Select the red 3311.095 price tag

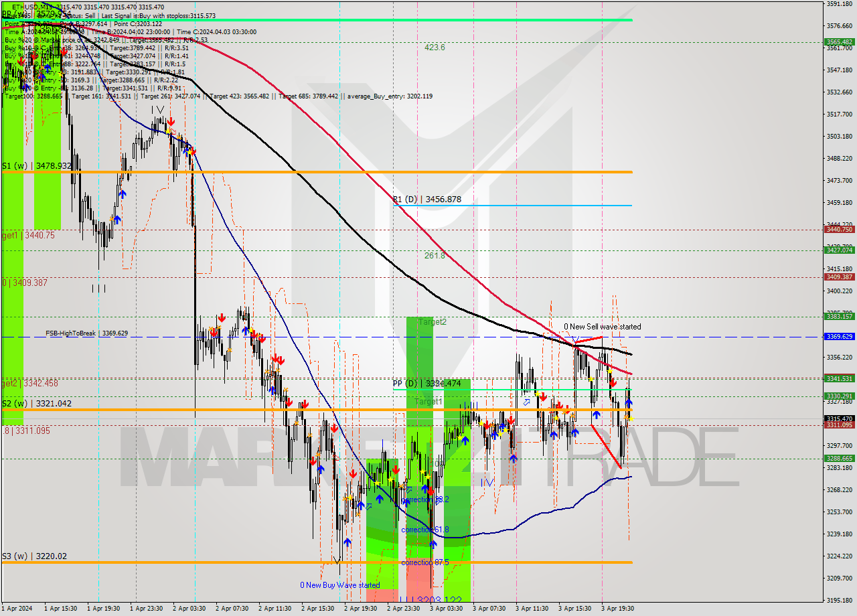839,425
